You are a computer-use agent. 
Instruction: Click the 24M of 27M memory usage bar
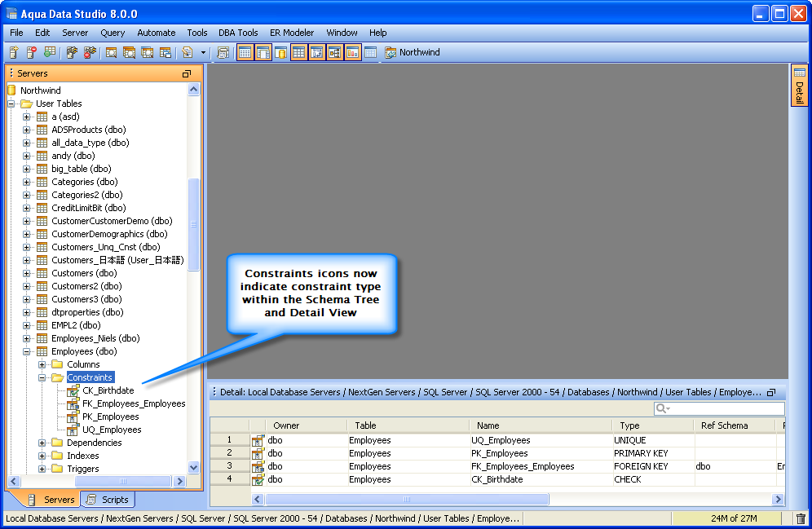pos(726,518)
